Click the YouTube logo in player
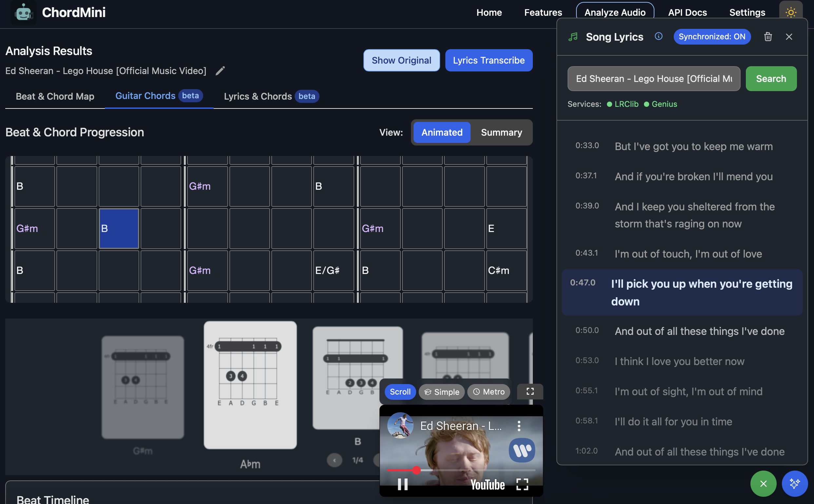The image size is (814, 504). [x=487, y=485]
